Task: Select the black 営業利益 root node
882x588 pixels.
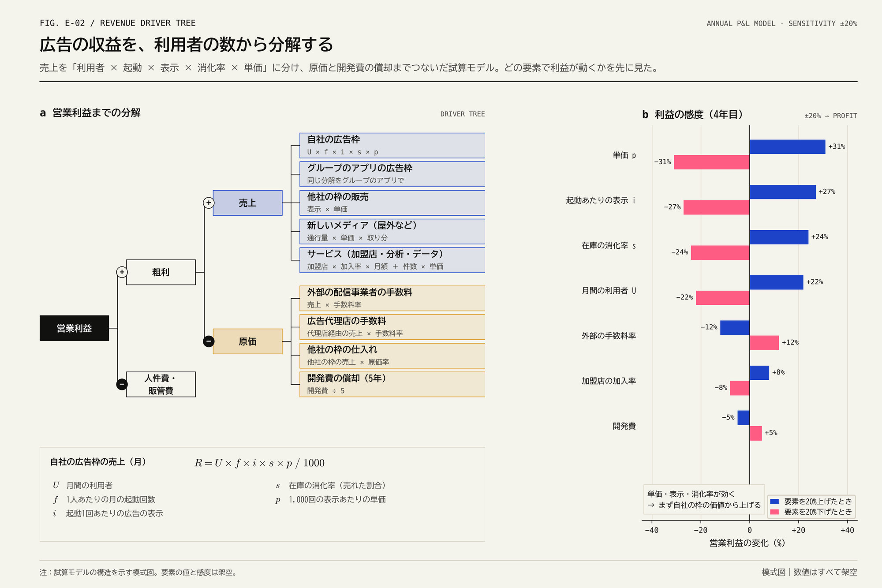Action: (74, 328)
